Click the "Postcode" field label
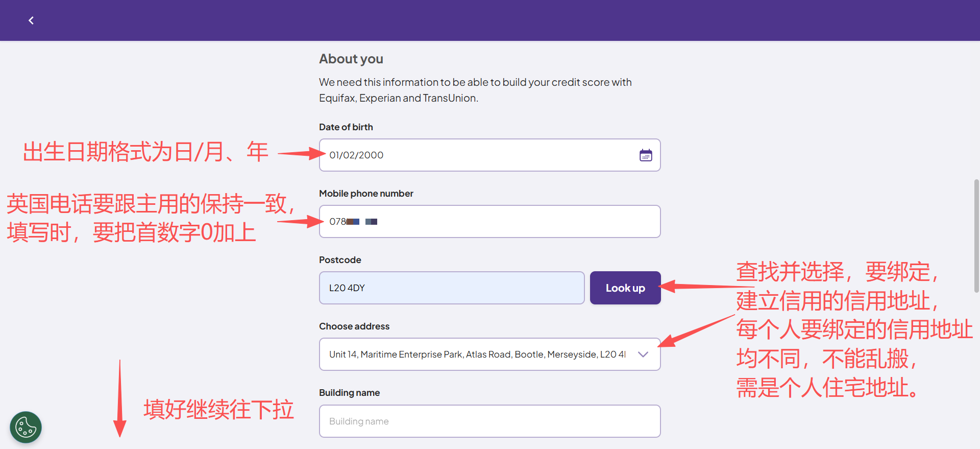The width and height of the screenshot is (980, 449). click(340, 260)
